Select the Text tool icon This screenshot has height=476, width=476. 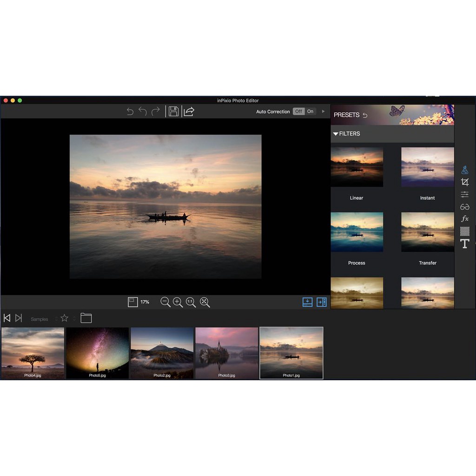click(464, 244)
